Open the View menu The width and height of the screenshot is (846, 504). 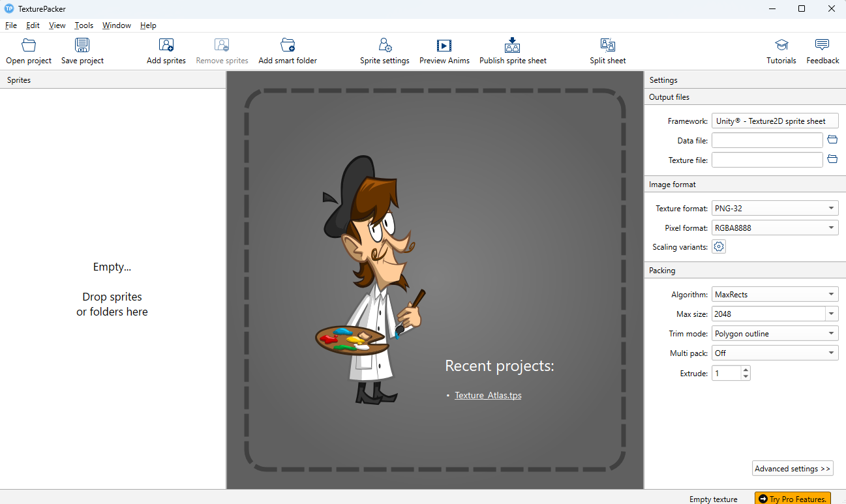pos(57,25)
